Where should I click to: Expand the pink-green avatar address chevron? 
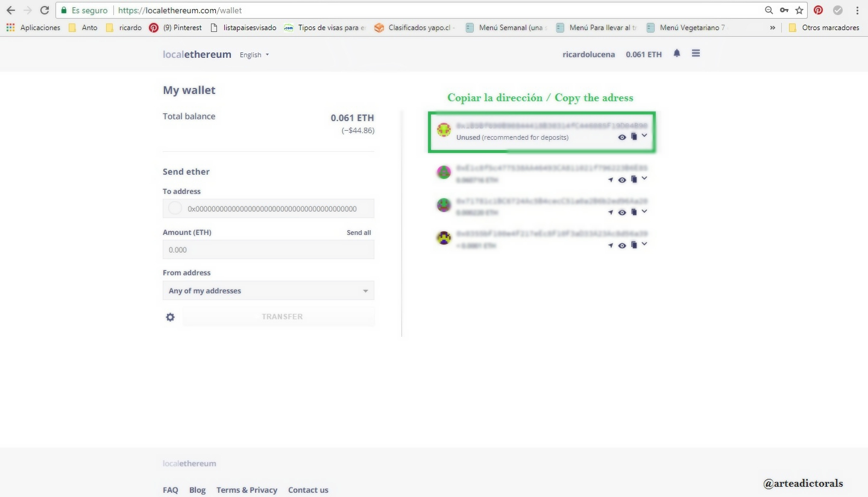pos(644,178)
